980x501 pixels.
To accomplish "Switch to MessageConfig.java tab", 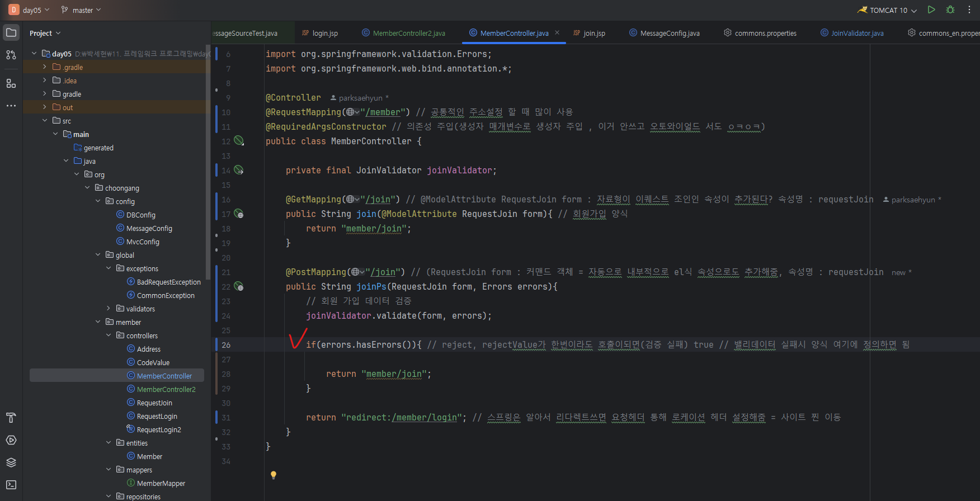I will click(x=665, y=34).
